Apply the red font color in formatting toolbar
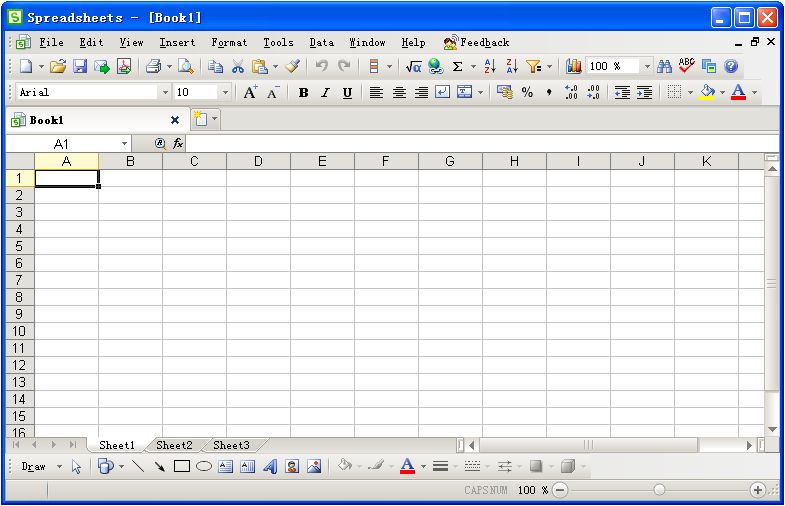The width and height of the screenshot is (785, 506). click(x=738, y=92)
